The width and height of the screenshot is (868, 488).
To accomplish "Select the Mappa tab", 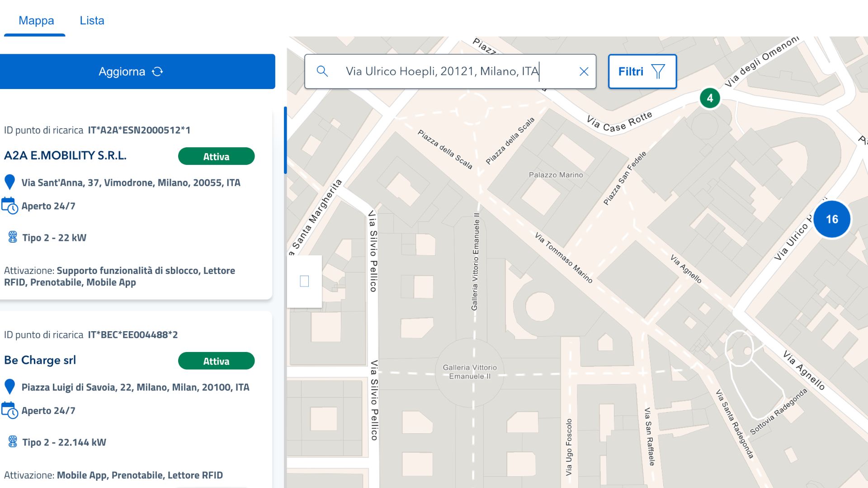I will click(x=36, y=20).
